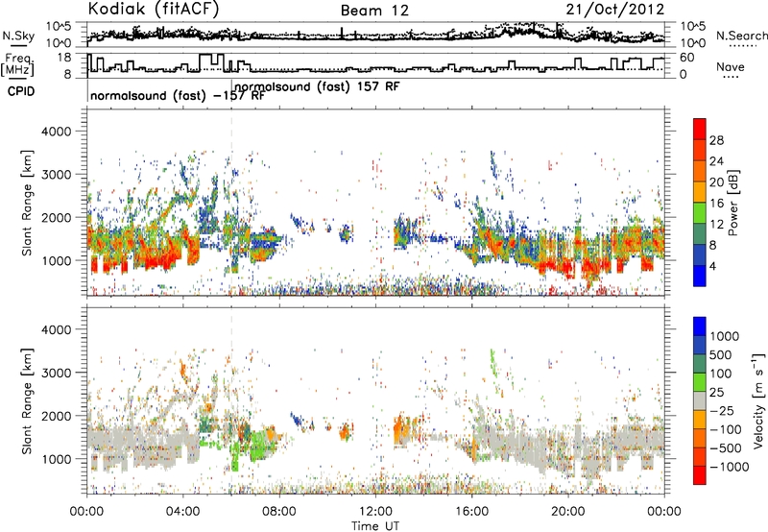
Task: Click the red power echo near 03:00
Action: coord(157,257)
